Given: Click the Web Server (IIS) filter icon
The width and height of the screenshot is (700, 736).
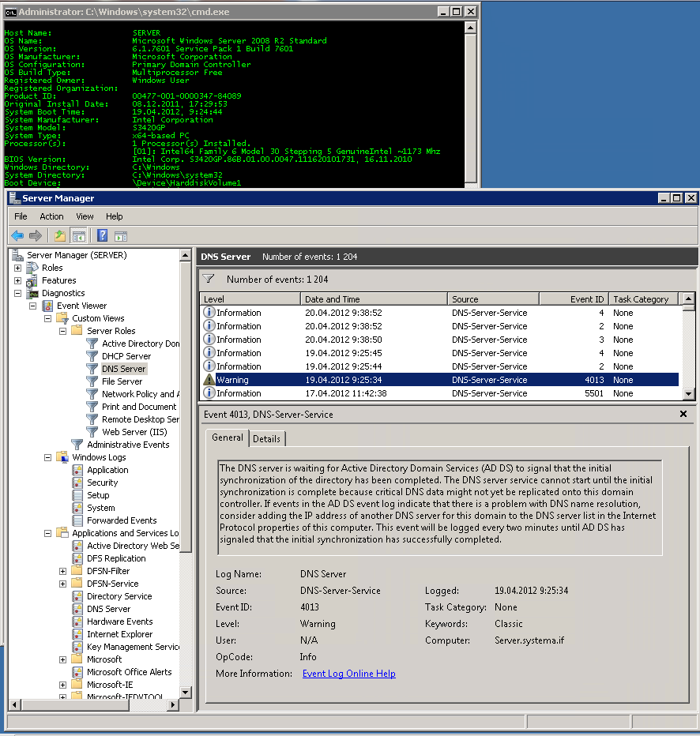Looking at the screenshot, I should 92,432.
